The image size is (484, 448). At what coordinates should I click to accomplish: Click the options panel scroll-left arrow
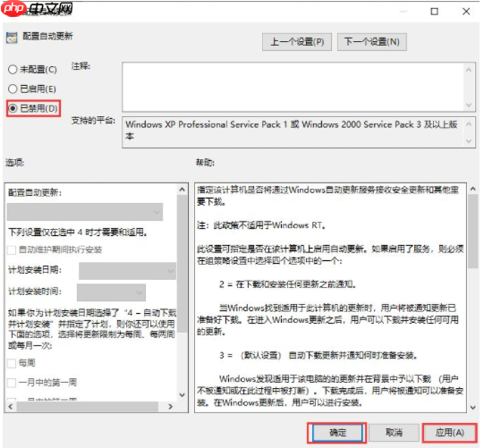pyautogui.click(x=11, y=407)
